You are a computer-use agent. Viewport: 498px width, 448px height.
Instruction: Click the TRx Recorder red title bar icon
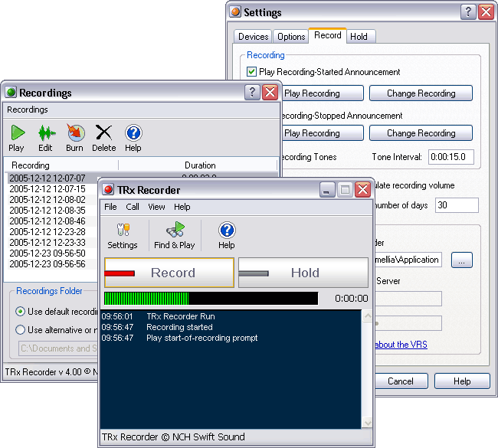pos(108,190)
